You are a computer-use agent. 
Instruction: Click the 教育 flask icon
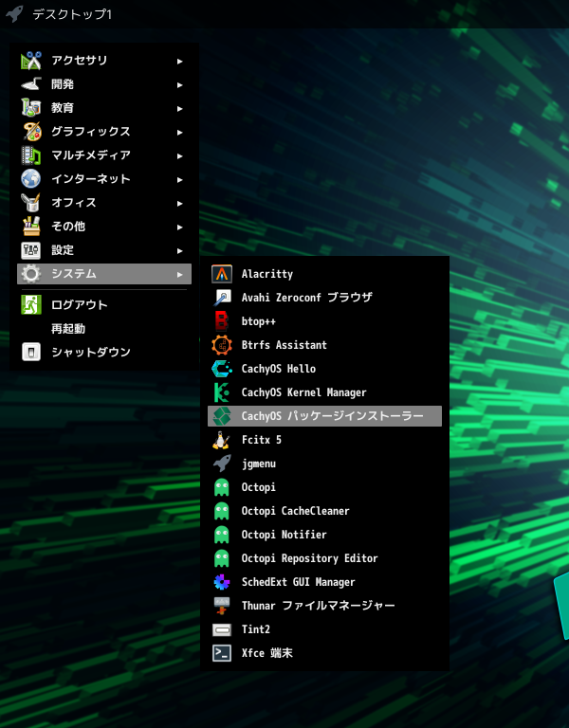pos(31,108)
